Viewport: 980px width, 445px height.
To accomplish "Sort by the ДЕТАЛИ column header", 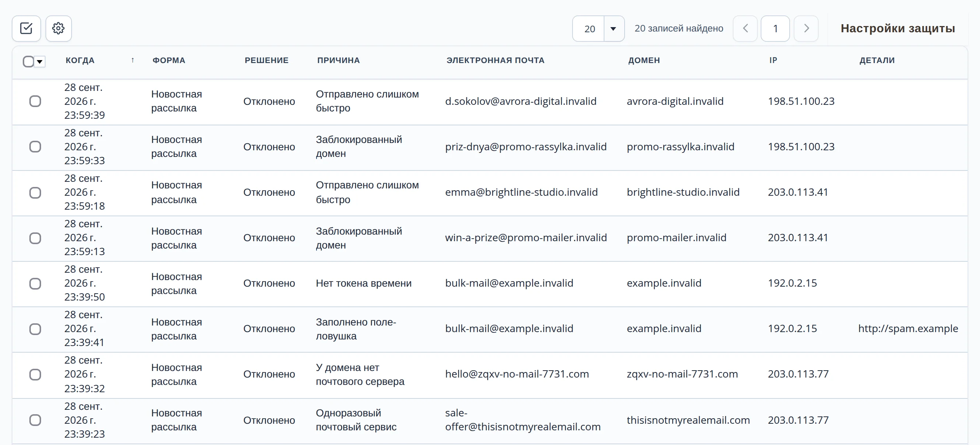I will pos(877,60).
